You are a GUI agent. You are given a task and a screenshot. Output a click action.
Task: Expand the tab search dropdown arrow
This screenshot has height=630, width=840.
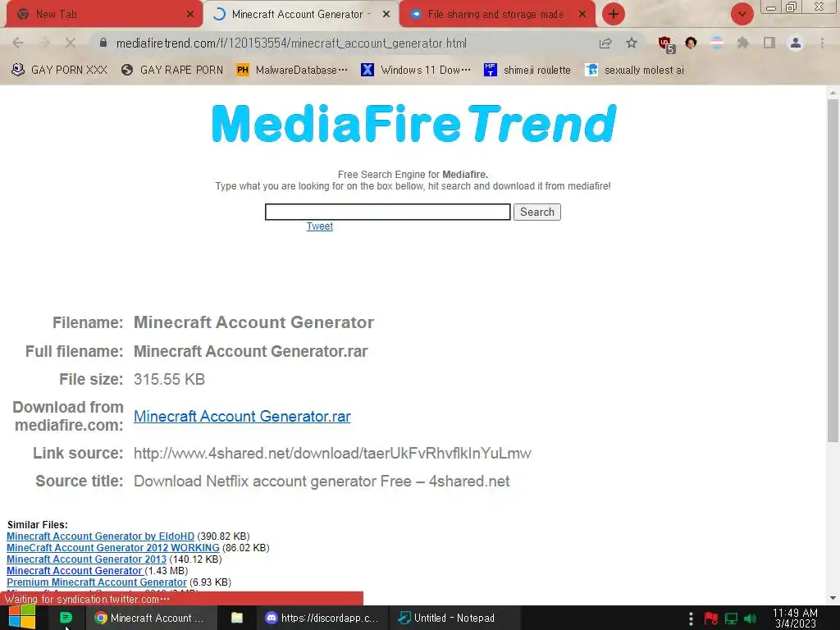click(742, 14)
